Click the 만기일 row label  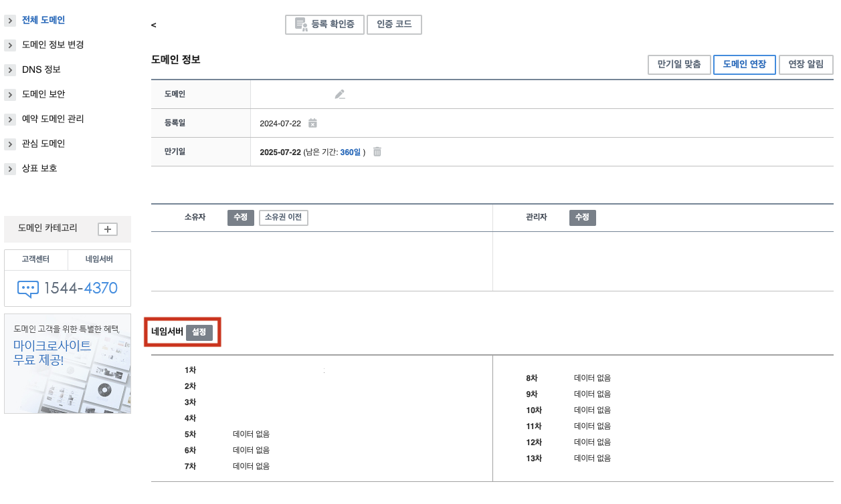(x=175, y=152)
